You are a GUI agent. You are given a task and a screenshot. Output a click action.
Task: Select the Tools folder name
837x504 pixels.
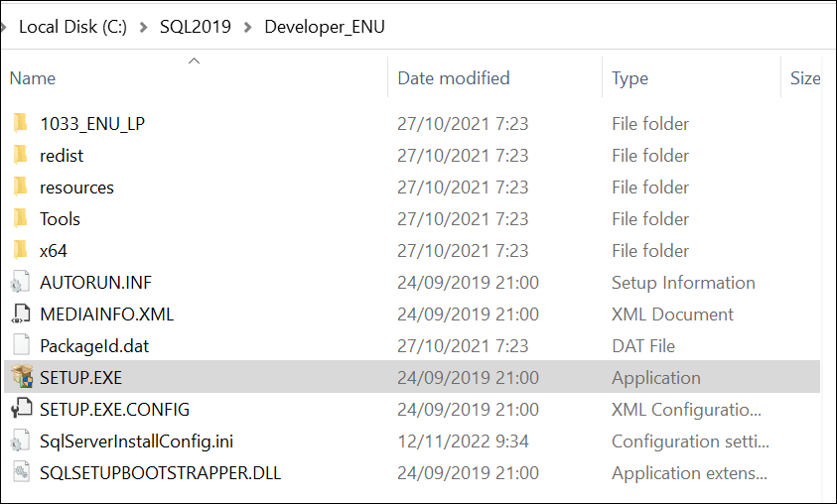[60, 219]
